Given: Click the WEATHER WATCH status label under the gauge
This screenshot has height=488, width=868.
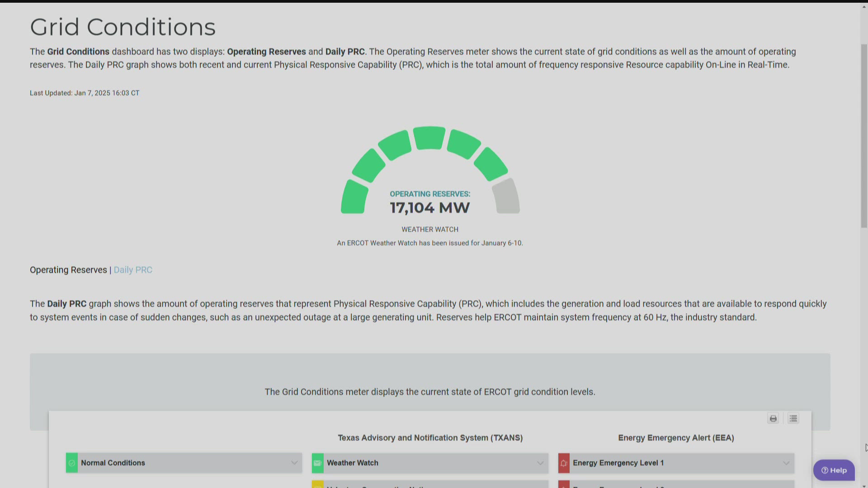Looking at the screenshot, I should (x=430, y=230).
